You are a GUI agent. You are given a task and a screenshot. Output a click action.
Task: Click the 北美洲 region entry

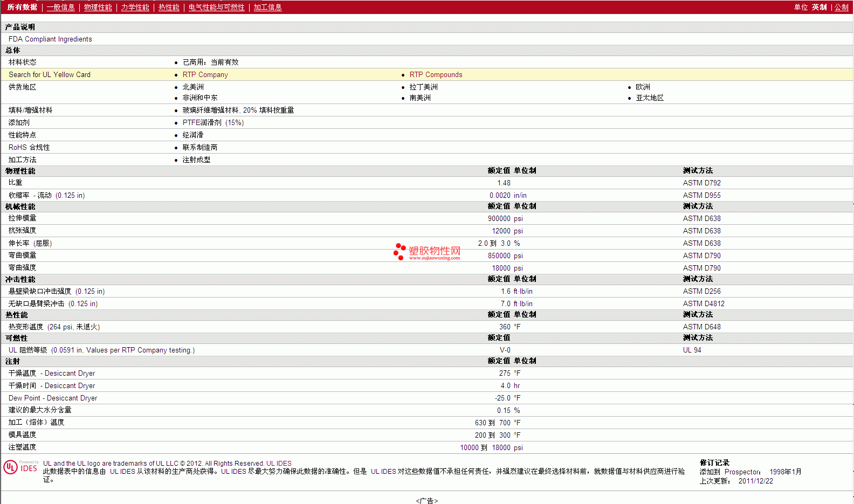click(x=193, y=87)
